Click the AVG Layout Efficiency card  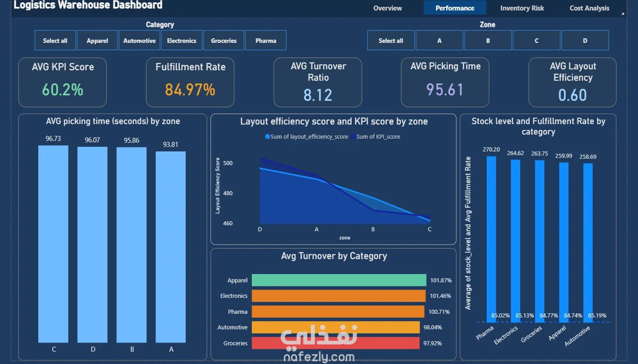pos(572,82)
